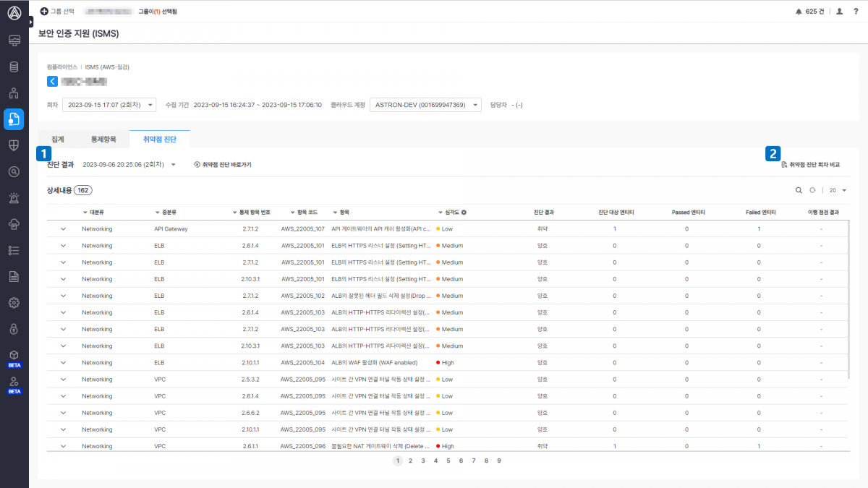
Task: Open the help question mark icon
Action: [856, 12]
